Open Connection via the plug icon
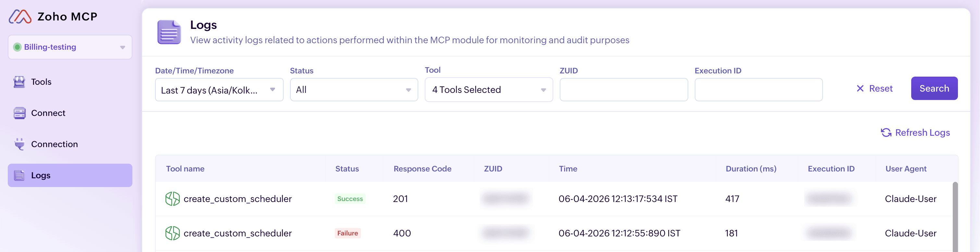This screenshot has width=980, height=252. [19, 144]
